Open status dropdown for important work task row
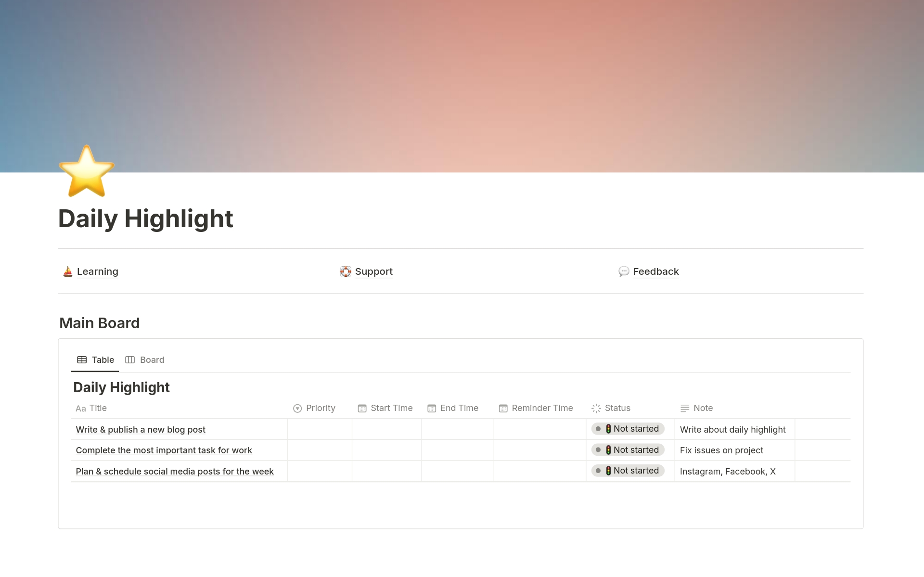The height and width of the screenshot is (577, 924). 628,450
